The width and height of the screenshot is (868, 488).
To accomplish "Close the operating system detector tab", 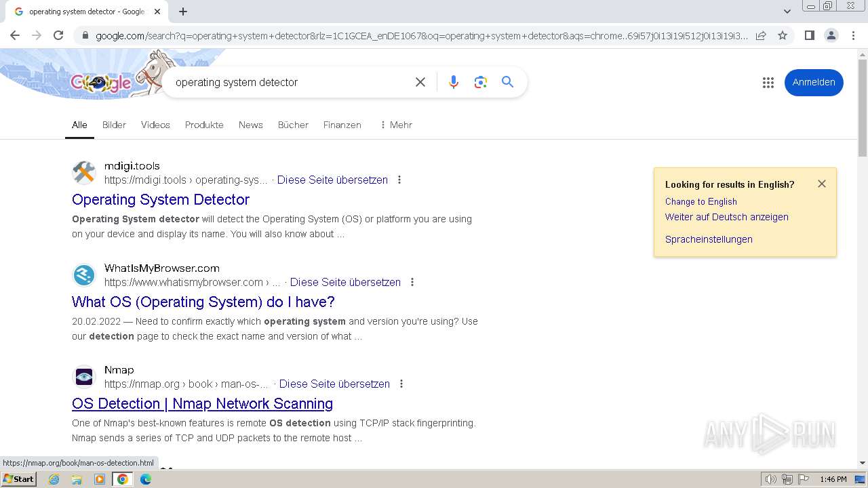I will [157, 12].
